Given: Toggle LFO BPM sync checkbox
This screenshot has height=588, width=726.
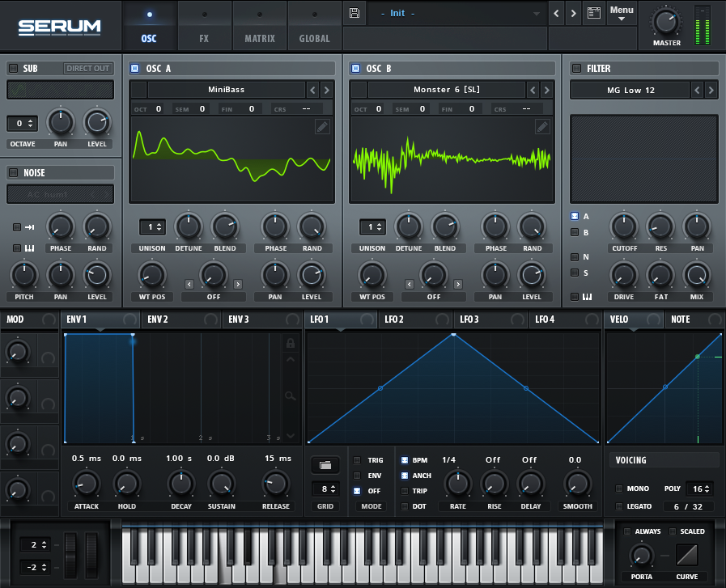Looking at the screenshot, I should pyautogui.click(x=404, y=460).
